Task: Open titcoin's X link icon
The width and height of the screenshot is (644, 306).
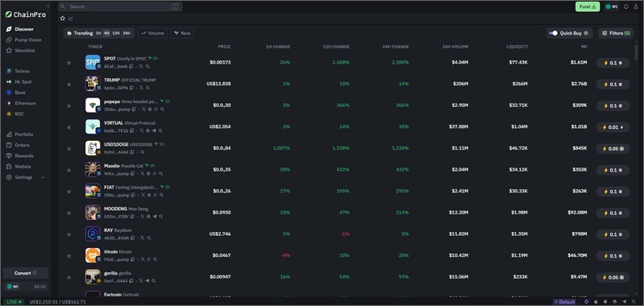Action: point(143,259)
